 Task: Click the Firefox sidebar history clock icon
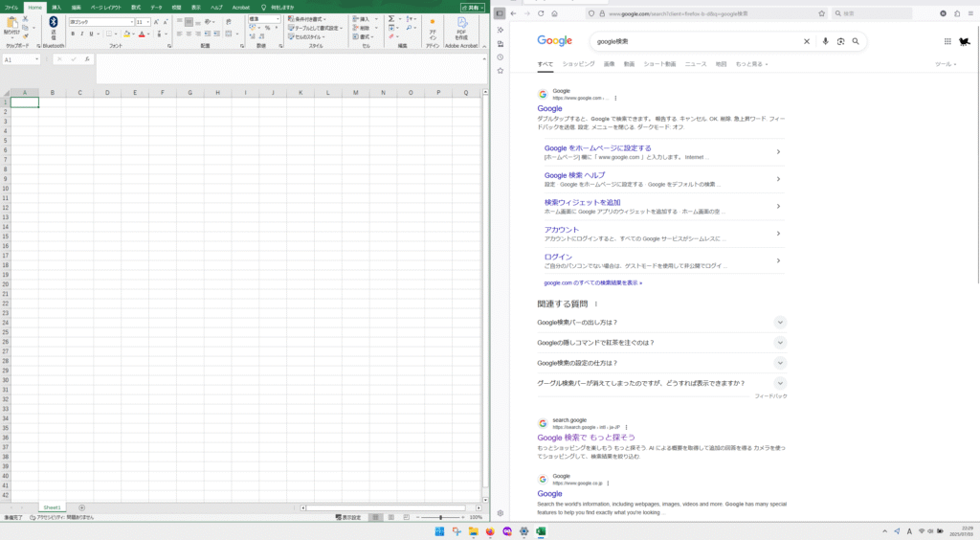tap(500, 56)
